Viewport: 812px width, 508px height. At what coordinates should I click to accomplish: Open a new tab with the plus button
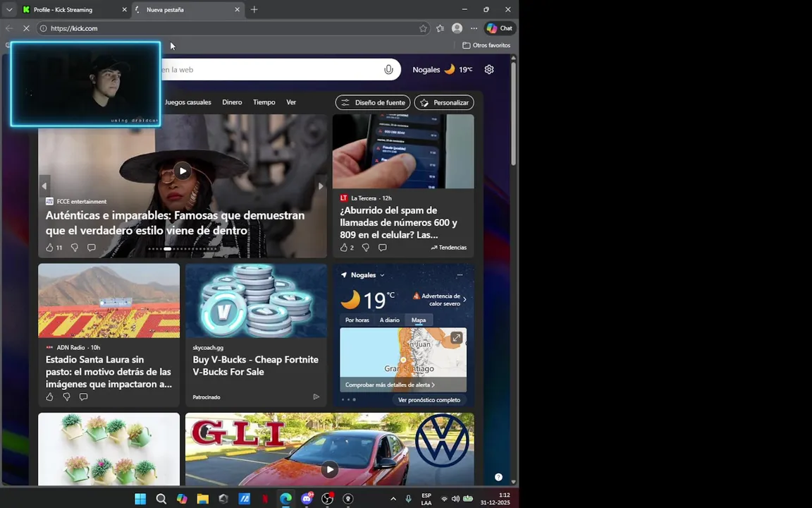pos(254,9)
